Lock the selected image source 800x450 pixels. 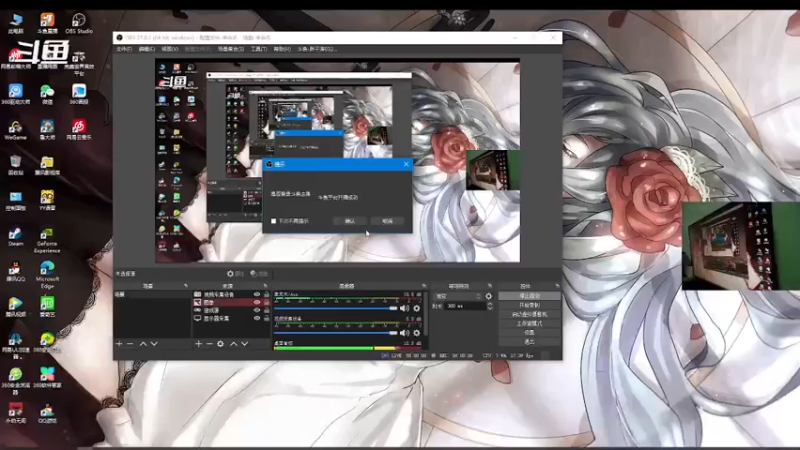click(266, 302)
